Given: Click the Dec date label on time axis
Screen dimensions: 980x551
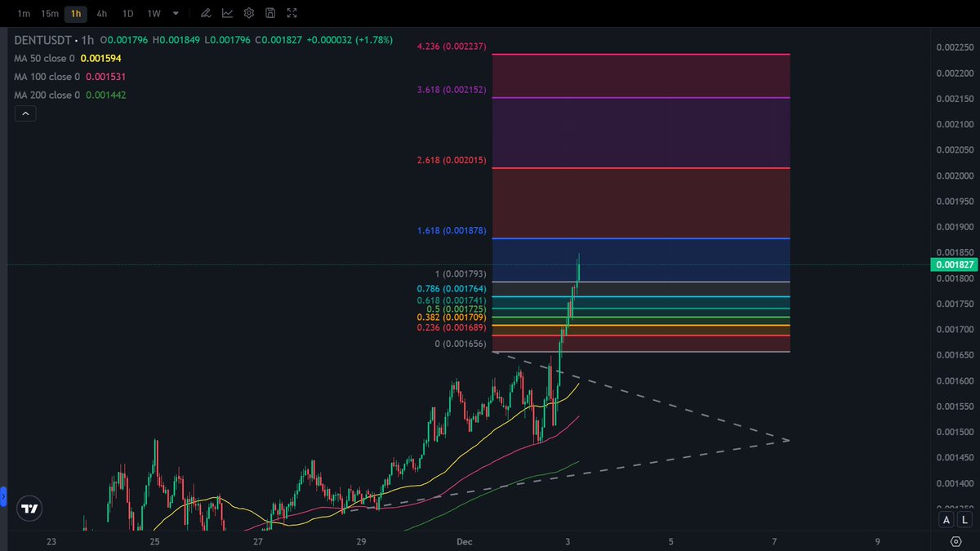Looking at the screenshot, I should tap(465, 541).
